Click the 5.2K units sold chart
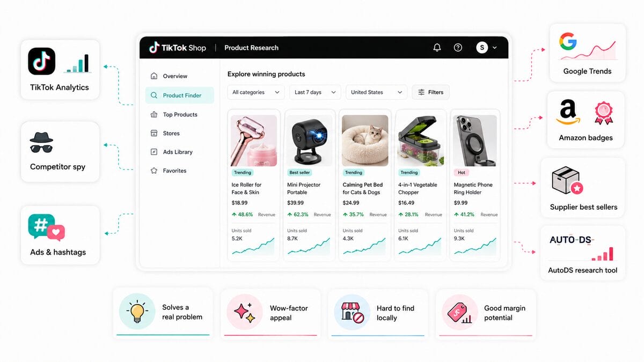The width and height of the screenshot is (644, 362). 253,247
